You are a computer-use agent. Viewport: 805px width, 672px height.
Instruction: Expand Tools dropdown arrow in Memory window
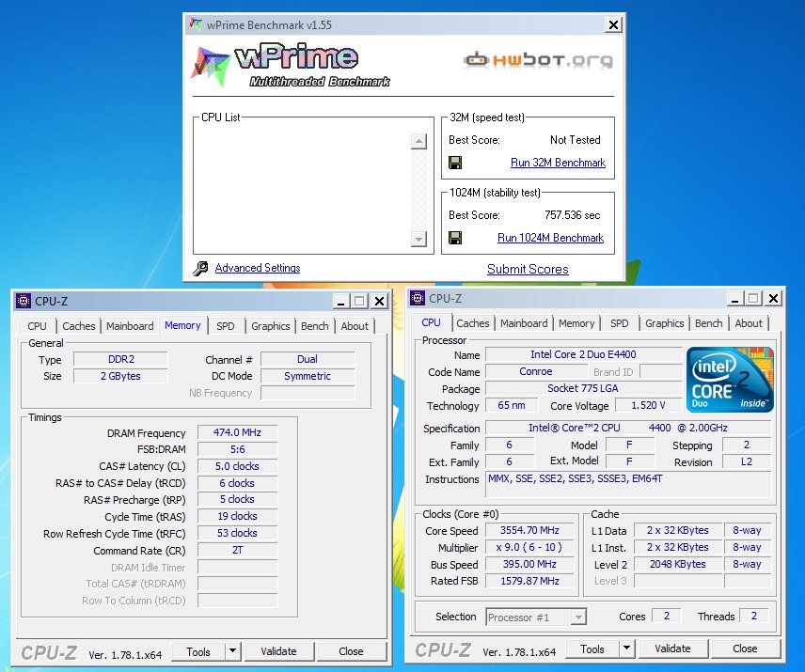point(232,651)
